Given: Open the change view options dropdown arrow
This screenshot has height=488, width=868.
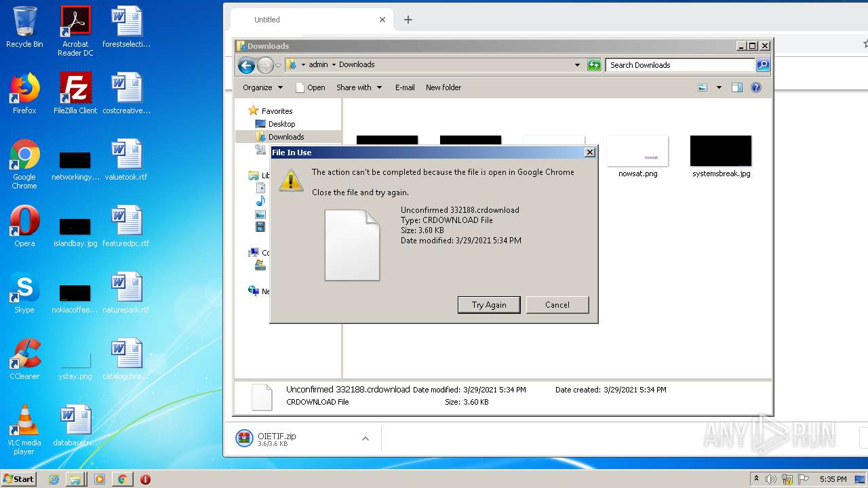Looking at the screenshot, I should tap(719, 87).
